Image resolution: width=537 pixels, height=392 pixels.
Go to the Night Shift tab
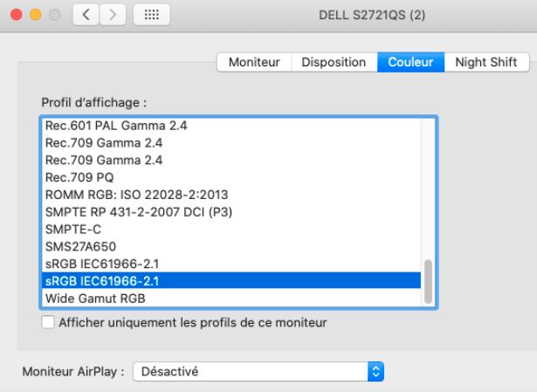(486, 62)
